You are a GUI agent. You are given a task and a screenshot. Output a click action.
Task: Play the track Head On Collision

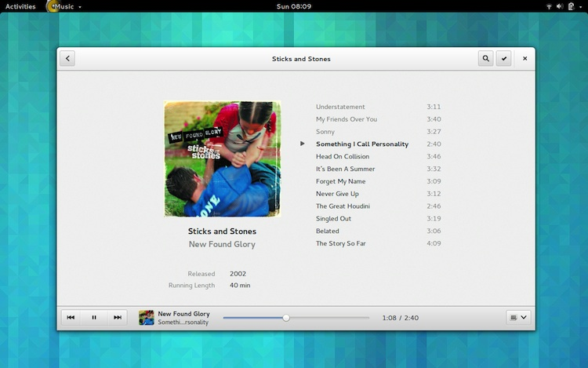click(343, 156)
